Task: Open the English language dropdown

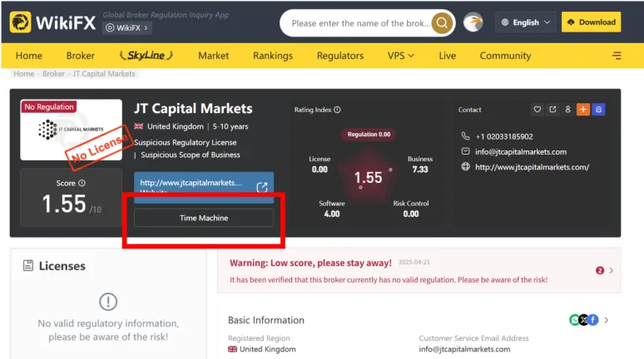Action: [x=526, y=22]
